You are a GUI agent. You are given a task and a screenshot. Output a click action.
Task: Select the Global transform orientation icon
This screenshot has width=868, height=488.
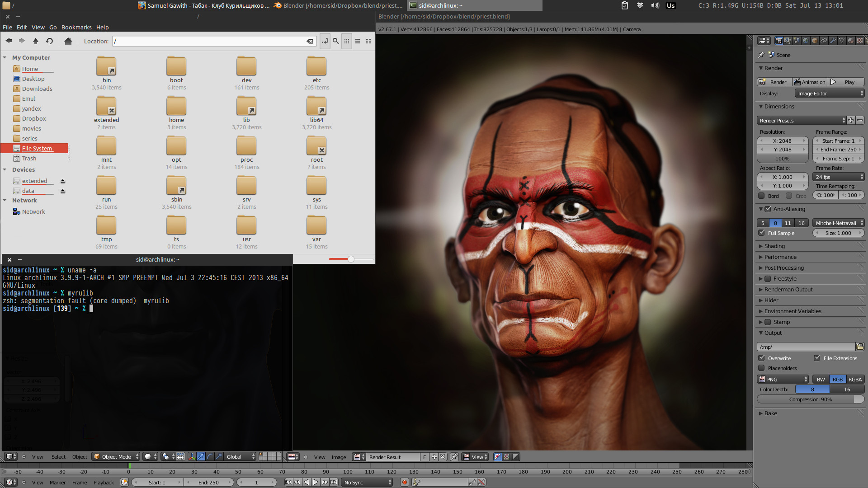tap(235, 456)
